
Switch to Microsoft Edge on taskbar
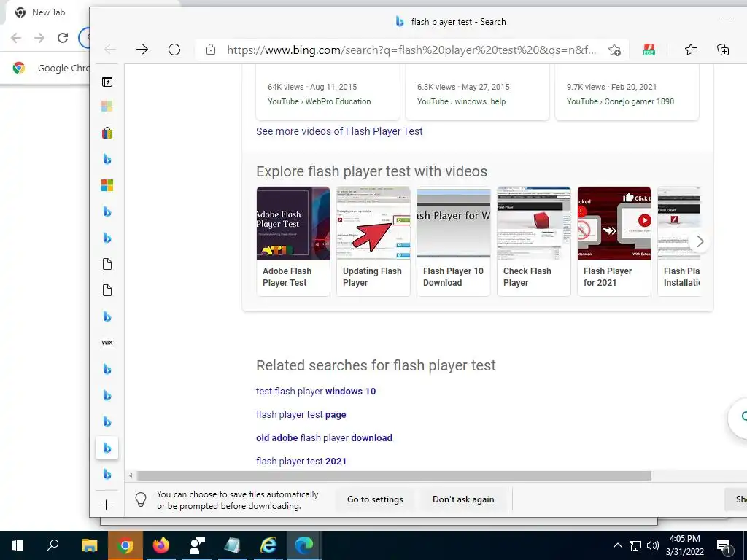point(303,545)
